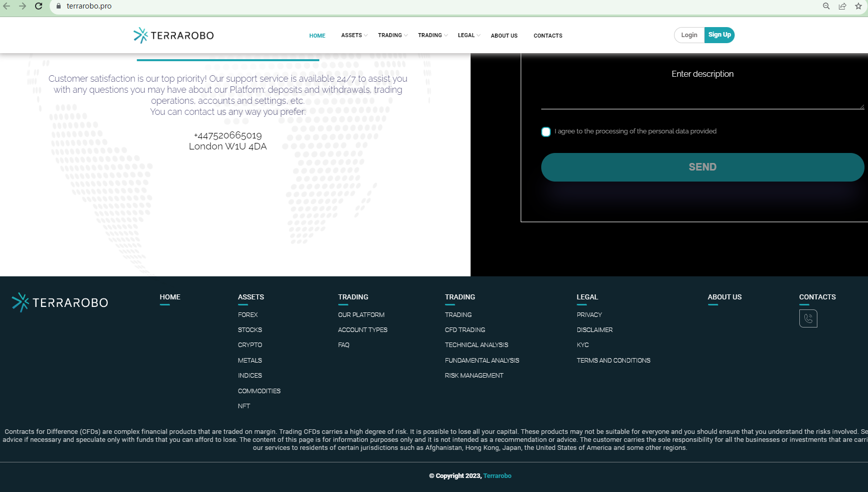The width and height of the screenshot is (868, 492).
Task: Click the Terrarobo logo in header
Action: (x=173, y=36)
